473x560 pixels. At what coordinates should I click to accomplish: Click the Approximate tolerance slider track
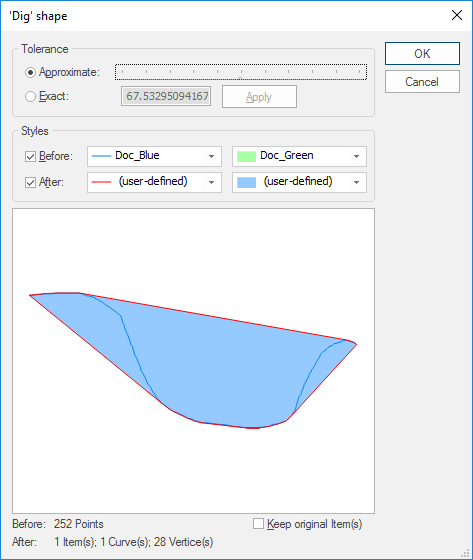click(241, 72)
